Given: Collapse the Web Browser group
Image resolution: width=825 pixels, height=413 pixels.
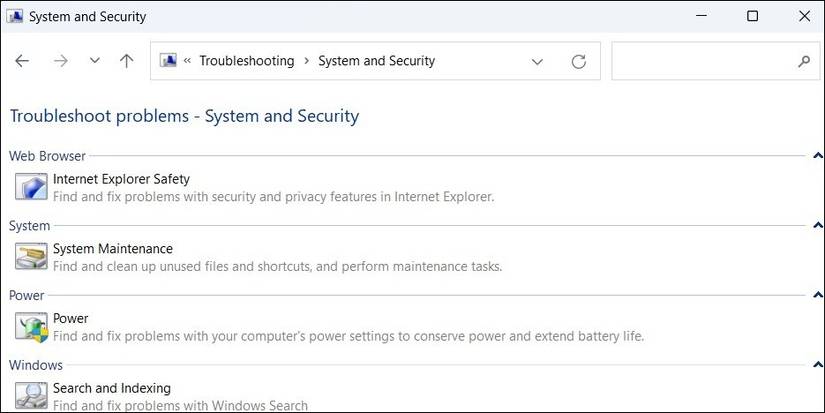Looking at the screenshot, I should 818,156.
